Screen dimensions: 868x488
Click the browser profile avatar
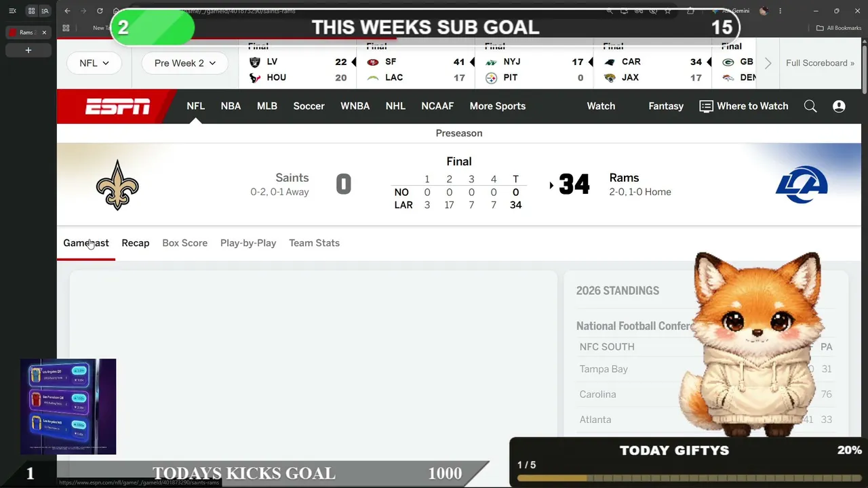764,11
